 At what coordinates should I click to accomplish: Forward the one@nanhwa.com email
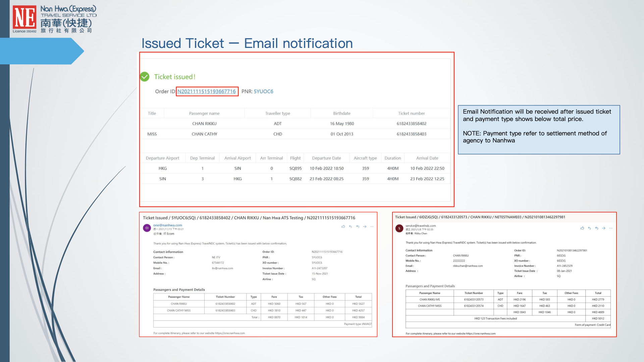point(365,227)
